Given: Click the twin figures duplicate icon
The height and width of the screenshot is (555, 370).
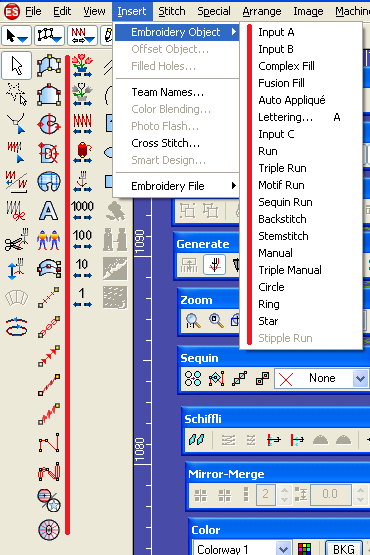Looking at the screenshot, I should (49, 240).
